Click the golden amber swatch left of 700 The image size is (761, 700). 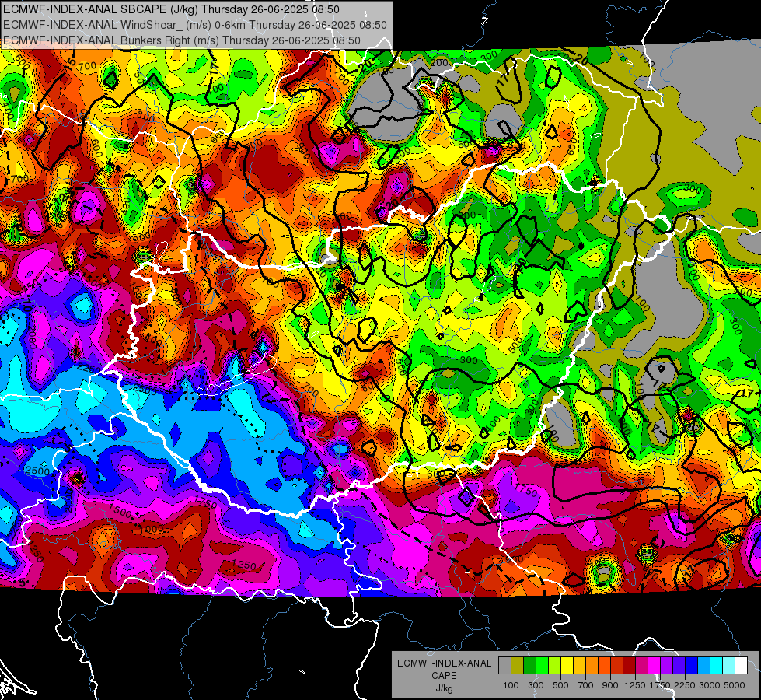point(579,666)
